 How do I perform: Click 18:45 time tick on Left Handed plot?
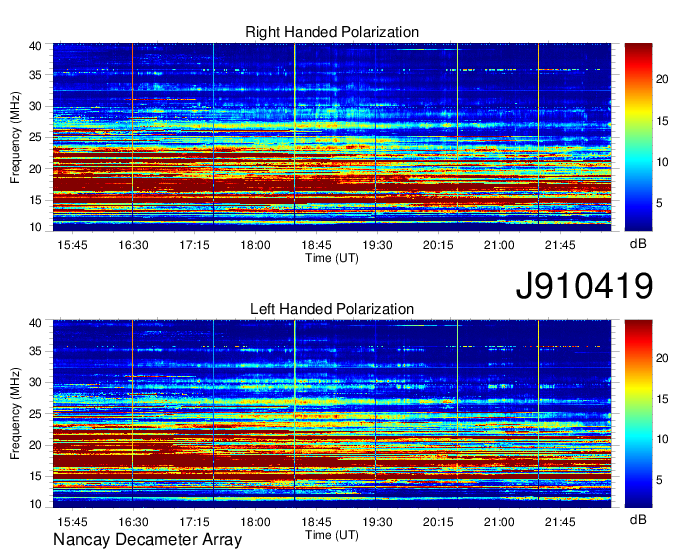click(x=316, y=522)
